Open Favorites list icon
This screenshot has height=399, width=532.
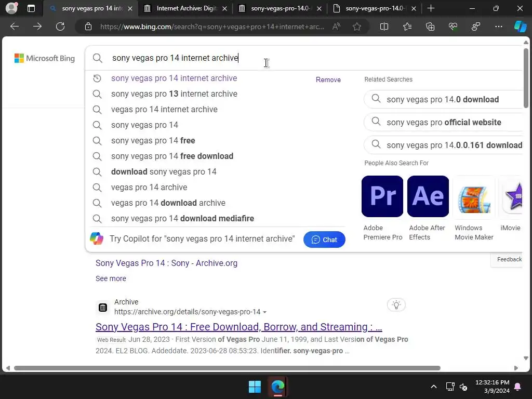point(407,26)
